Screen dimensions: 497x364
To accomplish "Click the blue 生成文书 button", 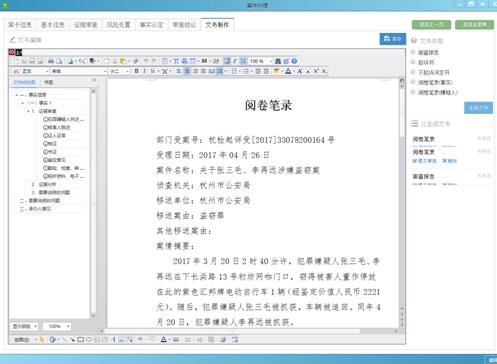I will (x=478, y=108).
